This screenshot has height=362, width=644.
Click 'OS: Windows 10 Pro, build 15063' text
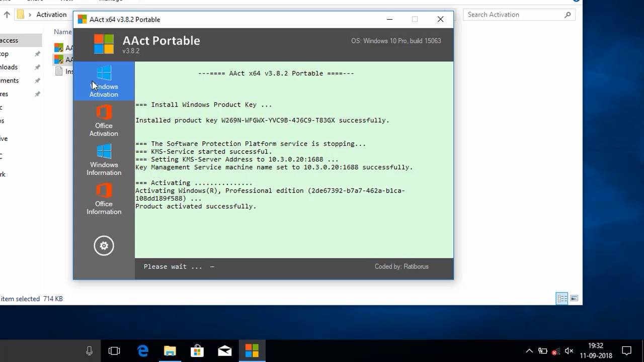point(396,41)
